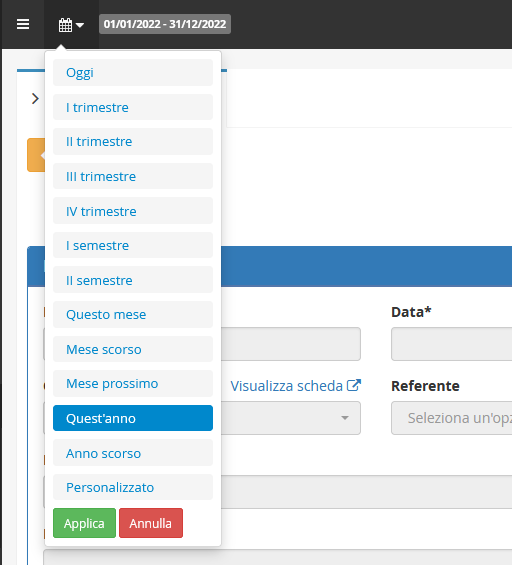Image resolution: width=512 pixels, height=565 pixels.
Task: Choose Personalizzato custom range
Action: 133,487
